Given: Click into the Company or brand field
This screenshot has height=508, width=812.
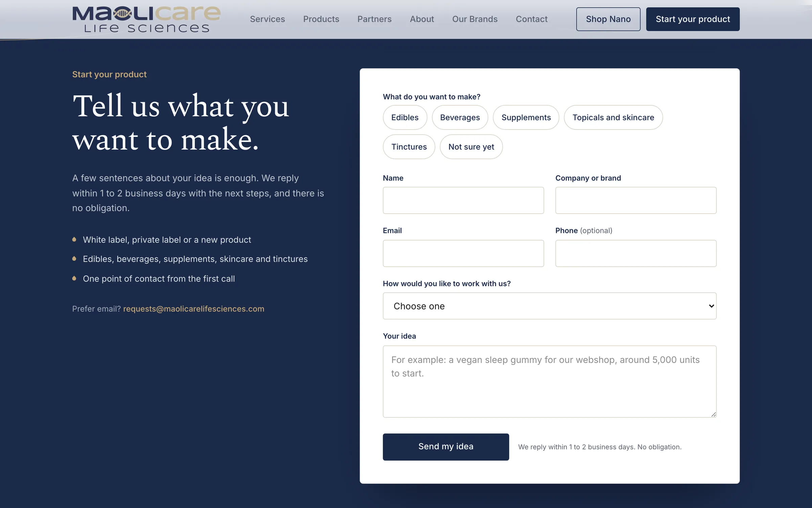Looking at the screenshot, I should [636, 200].
